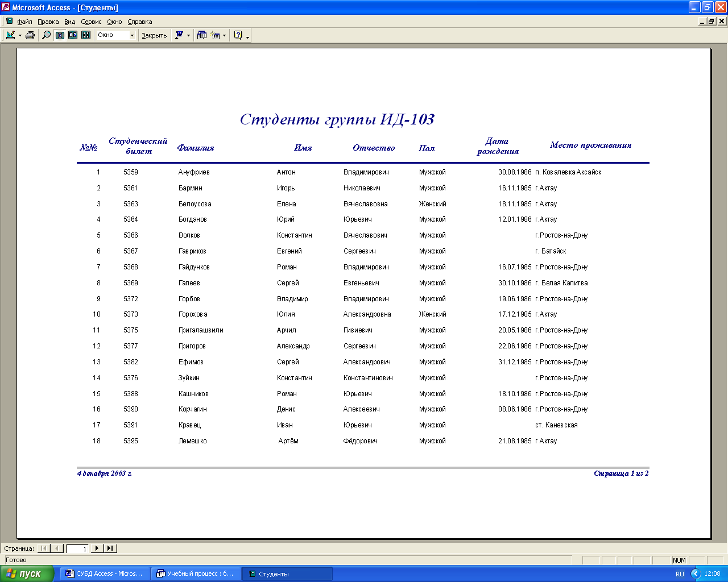The width and height of the screenshot is (728, 582).
Task: Click the birth date '30.08.1986'
Action: (515, 172)
